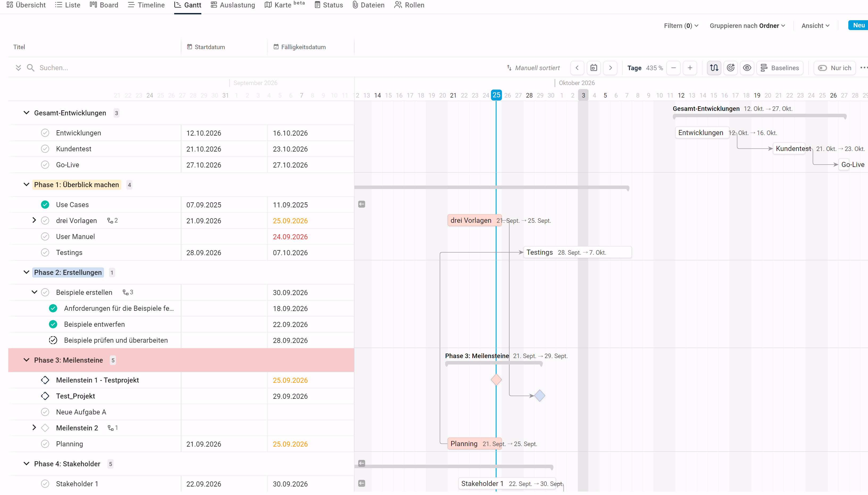Collapse the Gesamt-Entwicklungen folder
The width and height of the screenshot is (868, 495).
[x=26, y=112]
